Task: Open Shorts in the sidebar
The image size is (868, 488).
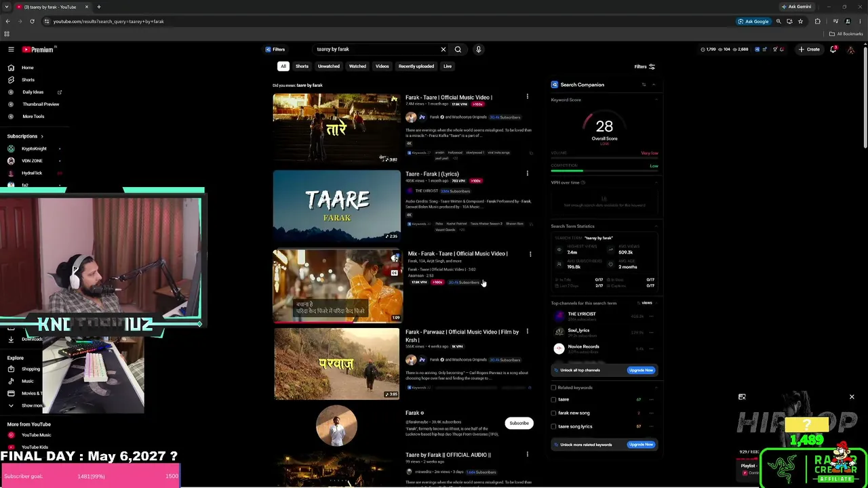Action: (x=28, y=80)
